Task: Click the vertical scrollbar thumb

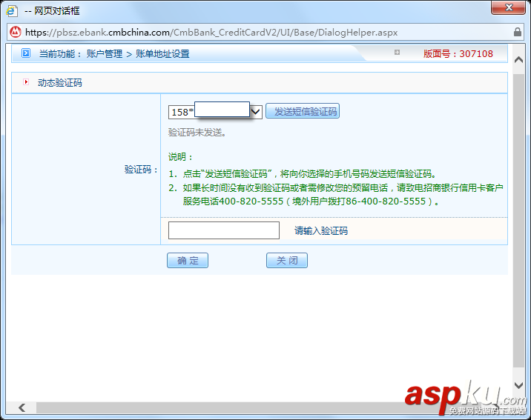Action: 518,221
